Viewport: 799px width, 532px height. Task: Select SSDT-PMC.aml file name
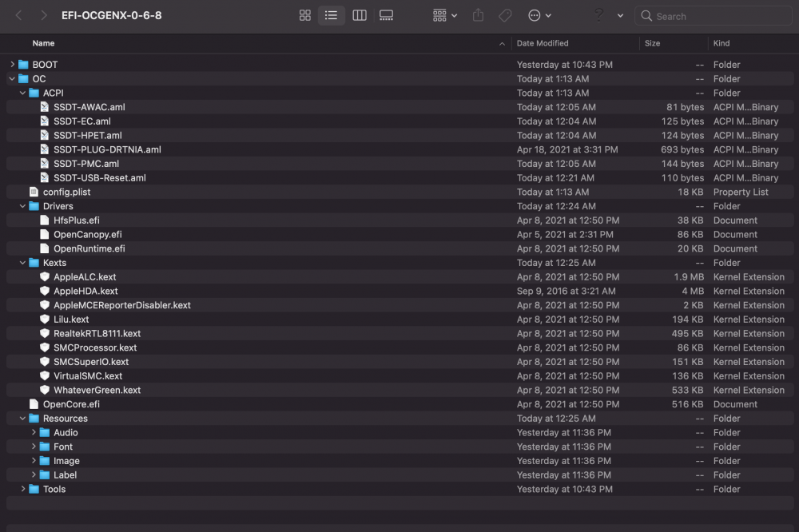[86, 164]
